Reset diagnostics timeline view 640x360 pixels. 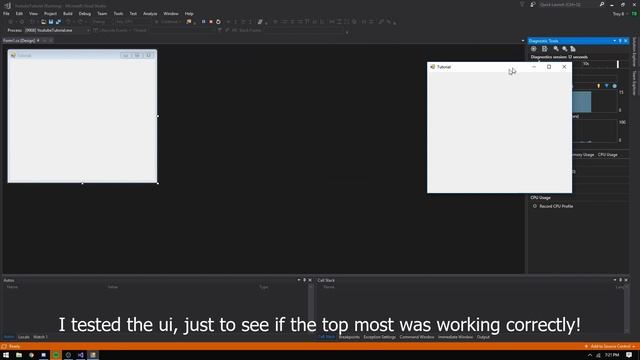click(x=573, y=49)
